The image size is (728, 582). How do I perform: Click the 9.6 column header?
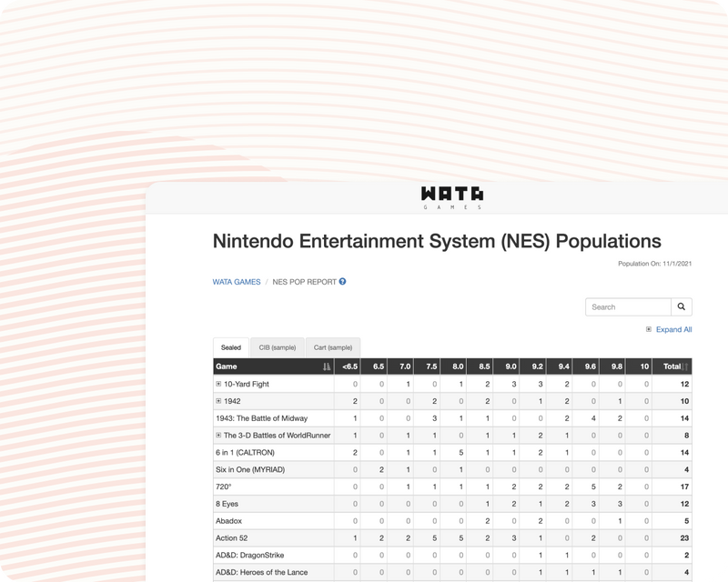(585, 366)
